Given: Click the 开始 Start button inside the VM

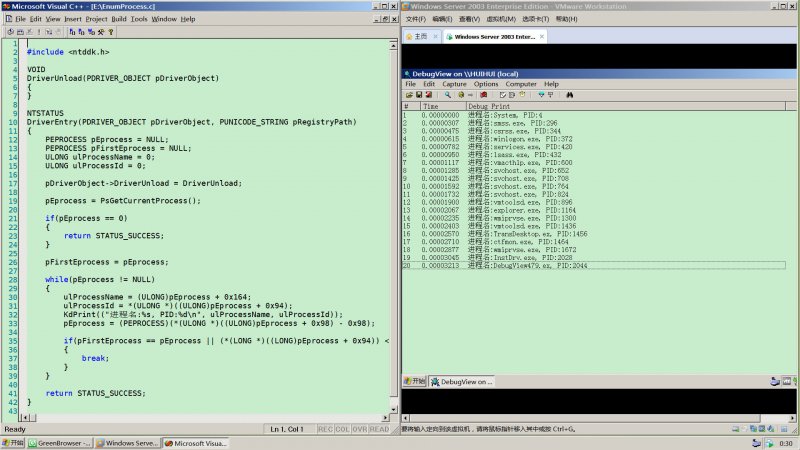Looking at the screenshot, I should tap(415, 381).
